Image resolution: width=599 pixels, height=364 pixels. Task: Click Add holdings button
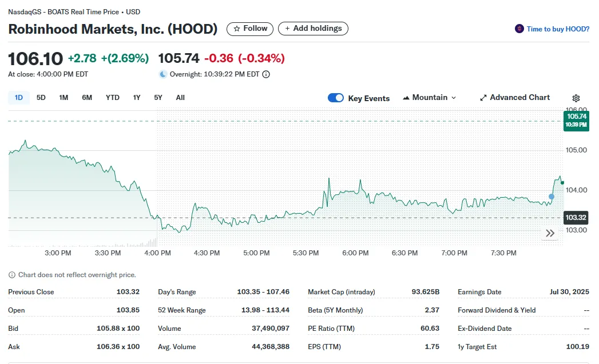(312, 29)
